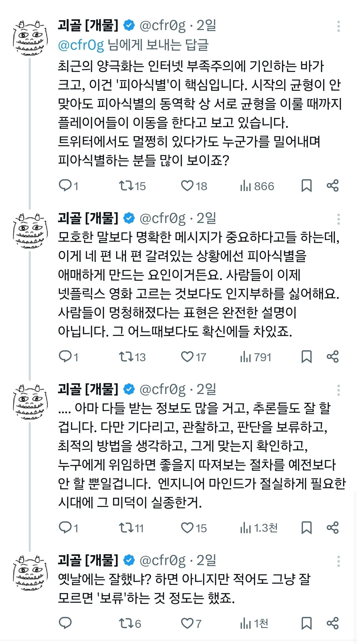The width and height of the screenshot is (357, 644).
Task: View analytics showing 1천 views
Action: point(254,623)
